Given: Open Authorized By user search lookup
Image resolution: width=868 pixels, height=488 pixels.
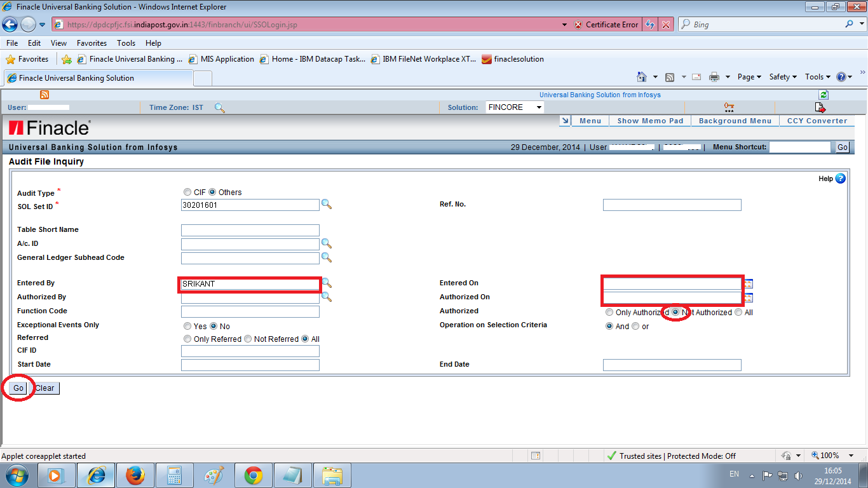Looking at the screenshot, I should (327, 297).
